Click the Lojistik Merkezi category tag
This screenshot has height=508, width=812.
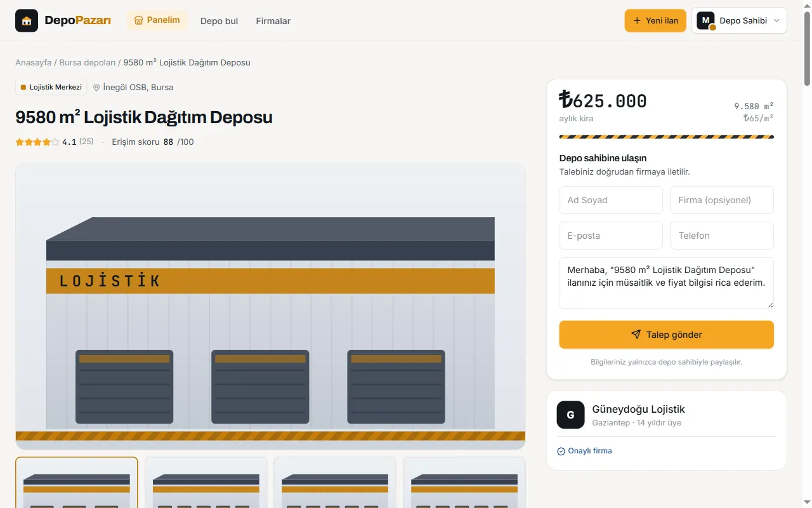(51, 87)
